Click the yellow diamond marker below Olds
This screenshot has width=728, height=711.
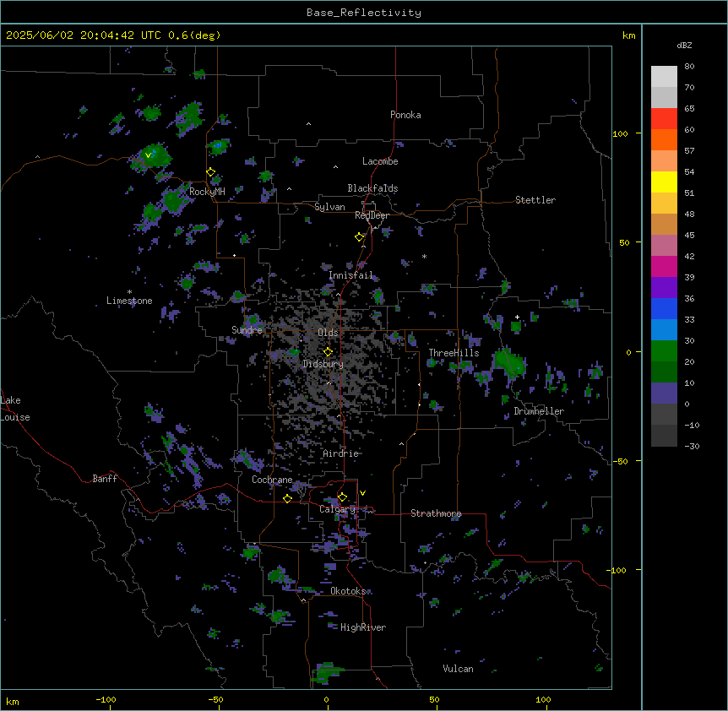coord(329,351)
